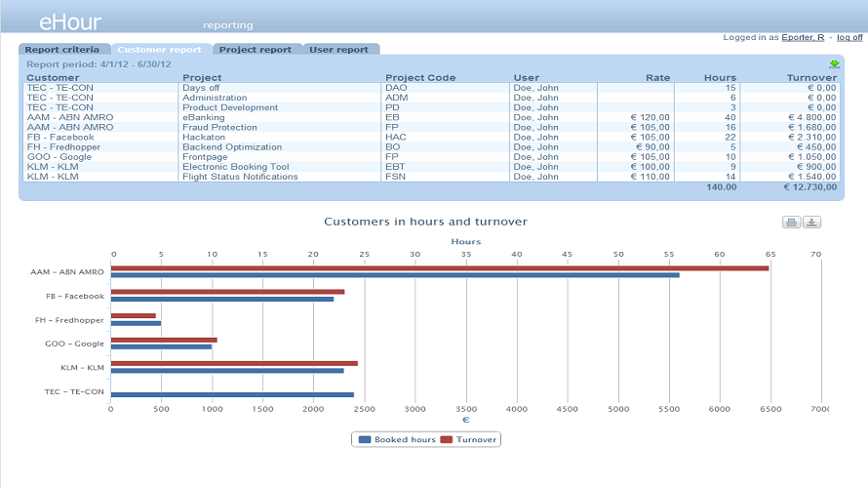868x488 pixels.
Task: Click the green export report download icon
Action: coord(835,64)
